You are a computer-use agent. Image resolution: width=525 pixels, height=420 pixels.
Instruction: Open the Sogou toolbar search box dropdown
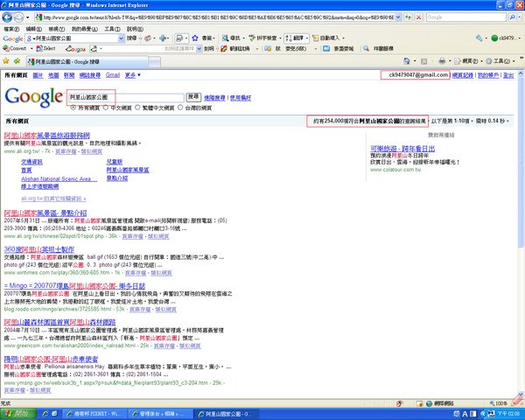(x=199, y=49)
